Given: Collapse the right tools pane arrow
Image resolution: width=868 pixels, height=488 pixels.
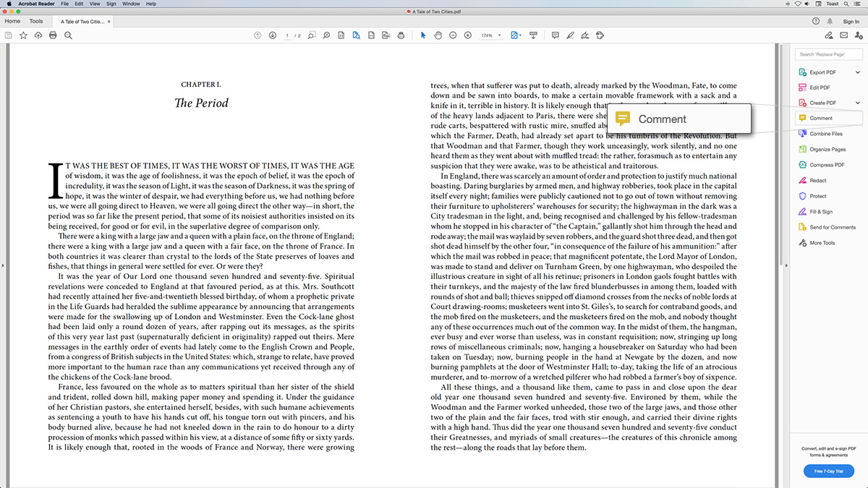Looking at the screenshot, I should [x=787, y=266].
